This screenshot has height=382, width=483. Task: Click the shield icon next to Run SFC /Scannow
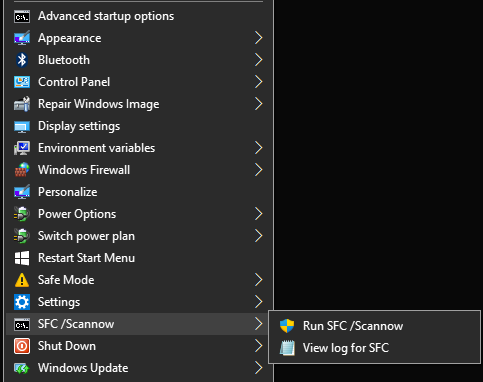(287, 326)
